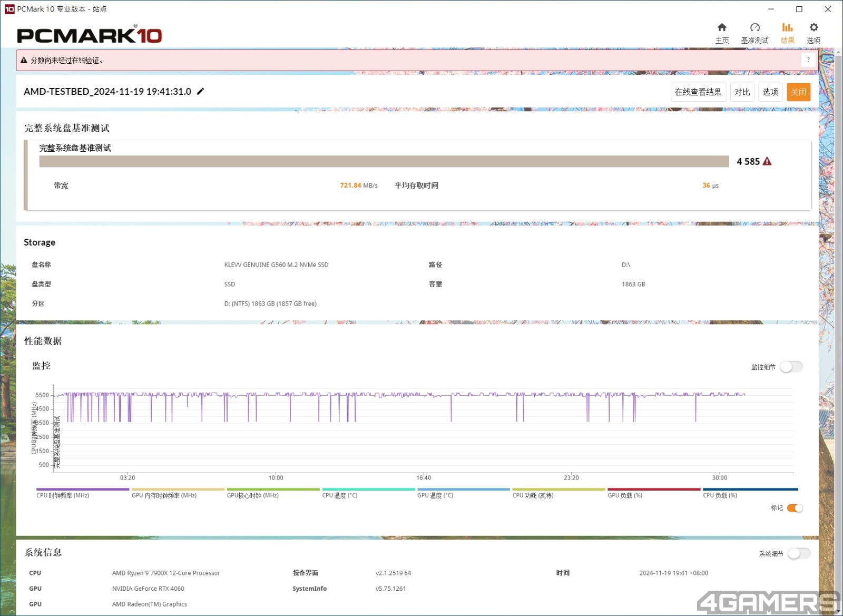Click the GPU name NVIDIA GeForce RTX 4060

pos(148,589)
